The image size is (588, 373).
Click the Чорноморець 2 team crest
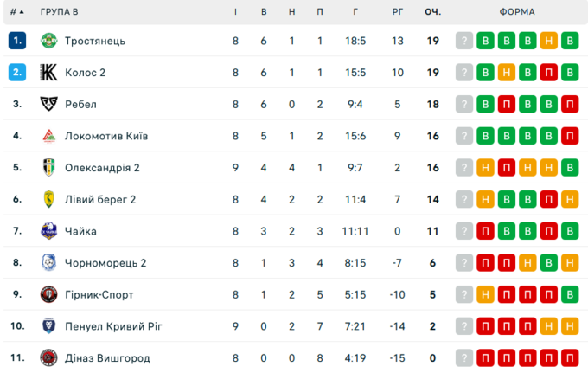[x=48, y=263]
